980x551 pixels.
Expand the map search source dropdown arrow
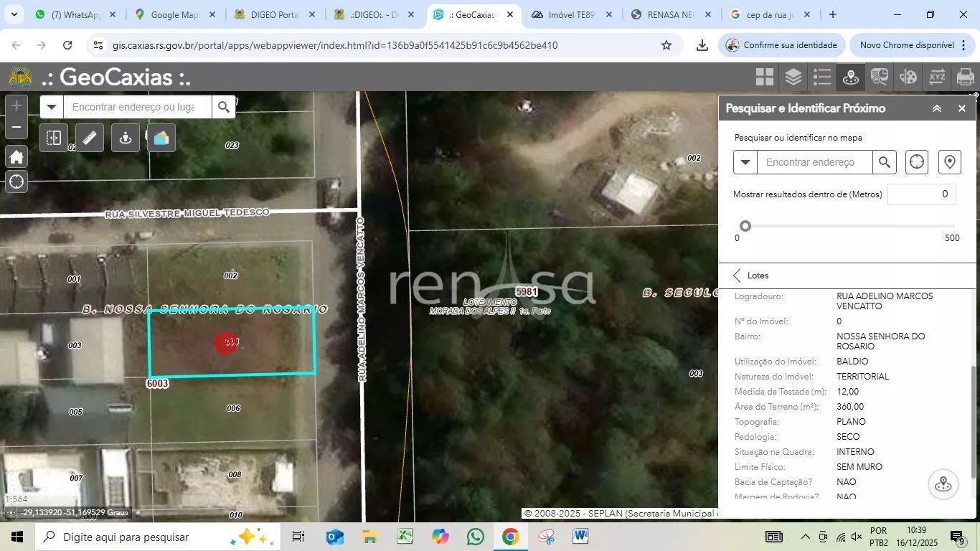[52, 107]
